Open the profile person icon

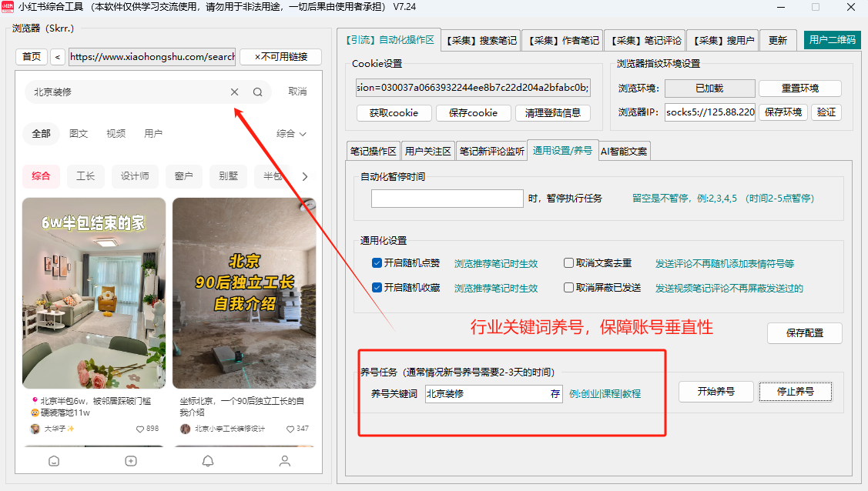(x=285, y=461)
